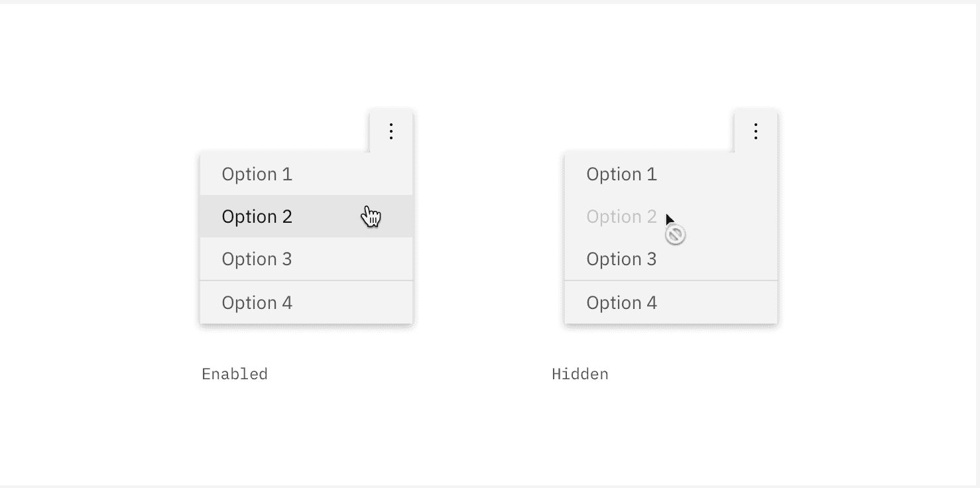Click the three-dot icon above Hidden menu

click(x=755, y=131)
